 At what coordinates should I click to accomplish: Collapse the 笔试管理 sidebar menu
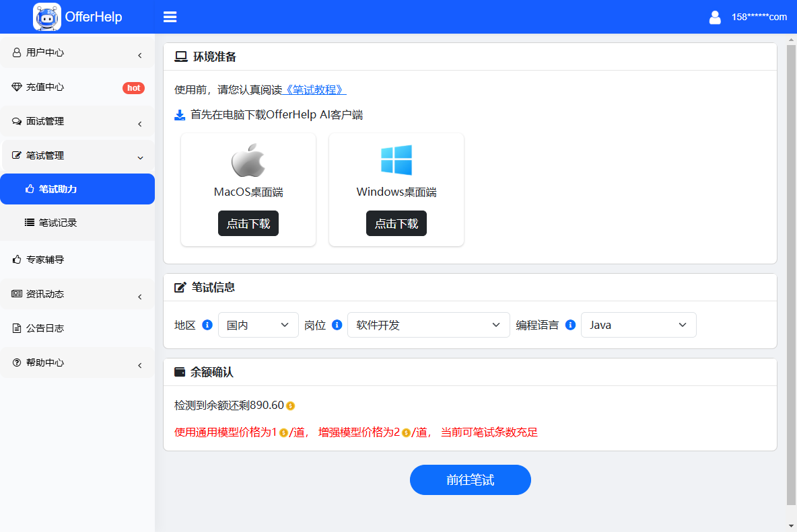pyautogui.click(x=77, y=155)
